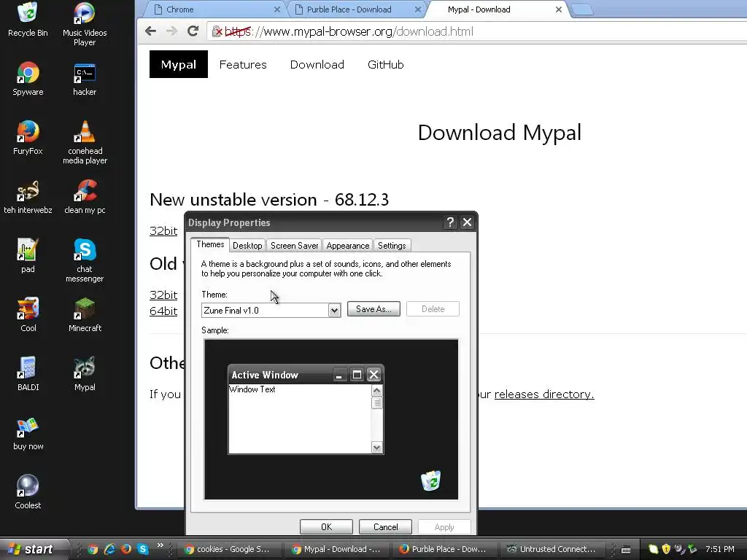Switch to Purble Place - Download tab
The image size is (747, 560).
click(x=355, y=9)
